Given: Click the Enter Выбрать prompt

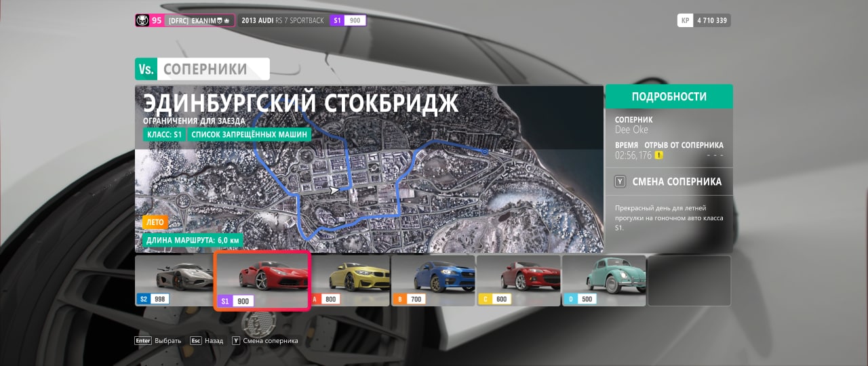Looking at the screenshot, I should (158, 341).
